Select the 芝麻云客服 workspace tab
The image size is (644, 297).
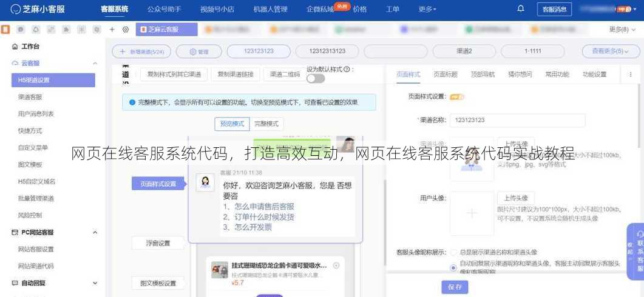point(166,30)
